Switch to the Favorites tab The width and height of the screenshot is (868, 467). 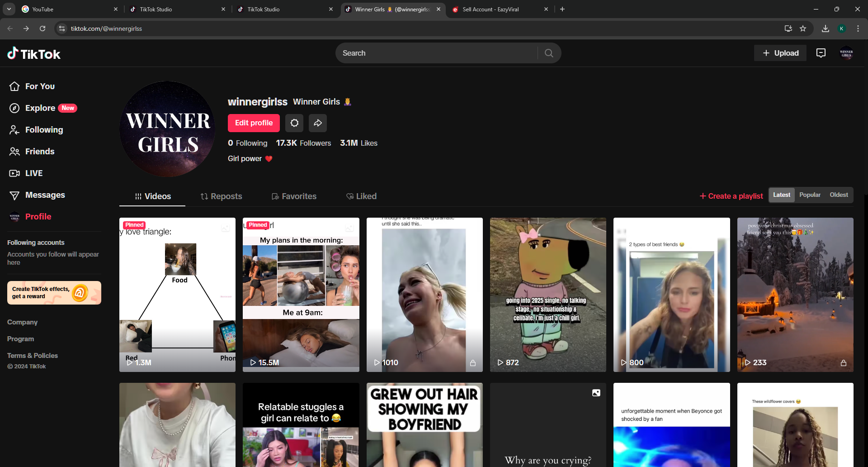(x=294, y=196)
